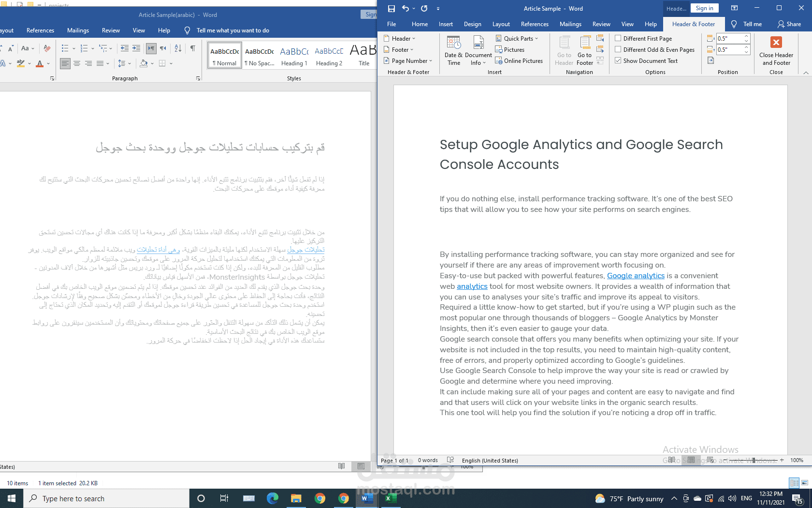The width and height of the screenshot is (812, 508).
Task: Open Microsoft Edge from taskbar
Action: click(273, 498)
